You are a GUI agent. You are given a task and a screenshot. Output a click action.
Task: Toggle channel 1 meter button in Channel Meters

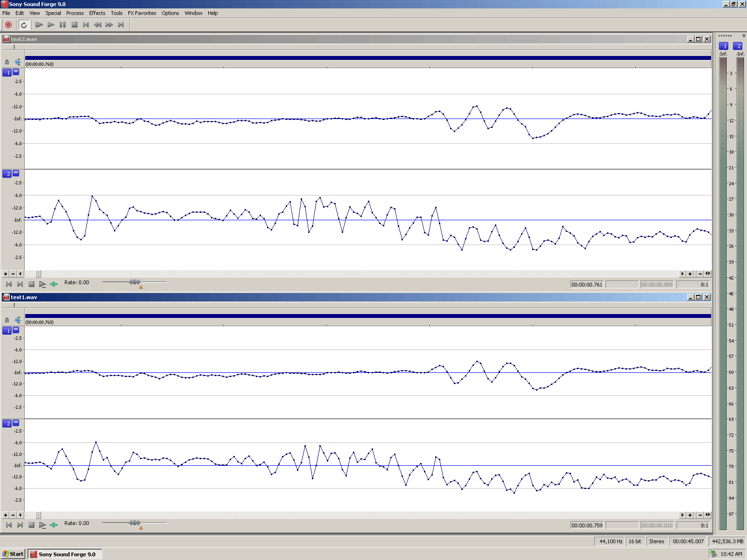[724, 46]
